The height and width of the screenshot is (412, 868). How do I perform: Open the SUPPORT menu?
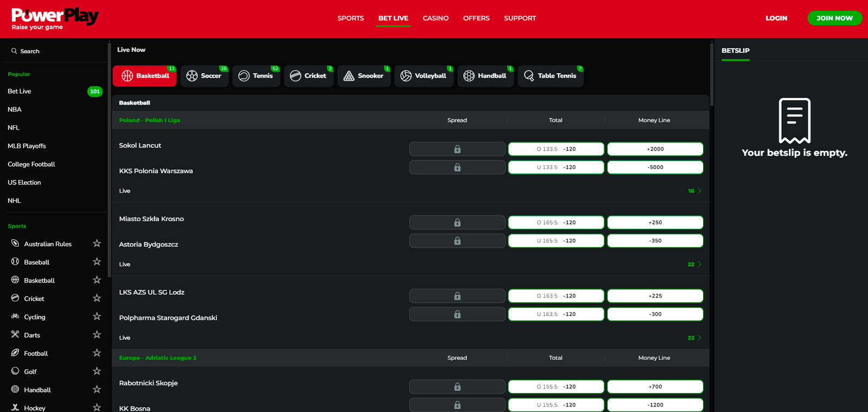[520, 18]
